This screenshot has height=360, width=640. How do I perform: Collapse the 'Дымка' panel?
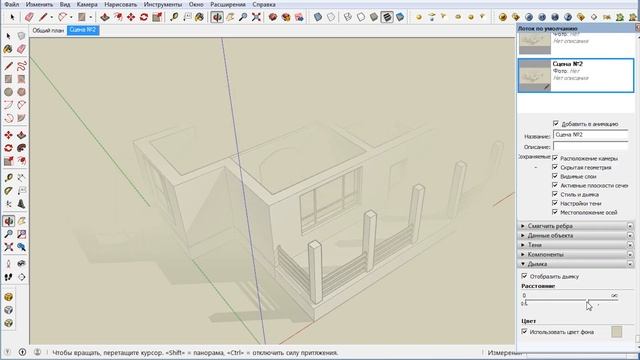[576, 264]
